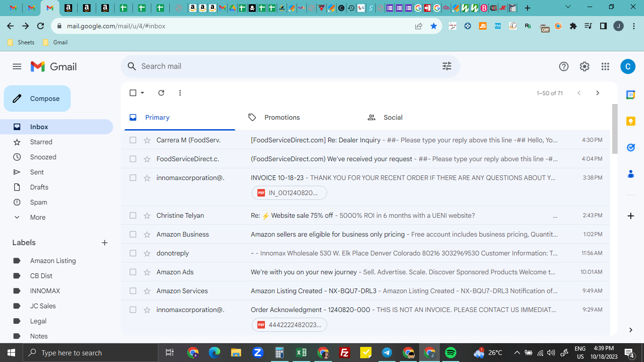The width and height of the screenshot is (644, 362).
Task: Star the Christine Telyan email
Action: [147, 215]
